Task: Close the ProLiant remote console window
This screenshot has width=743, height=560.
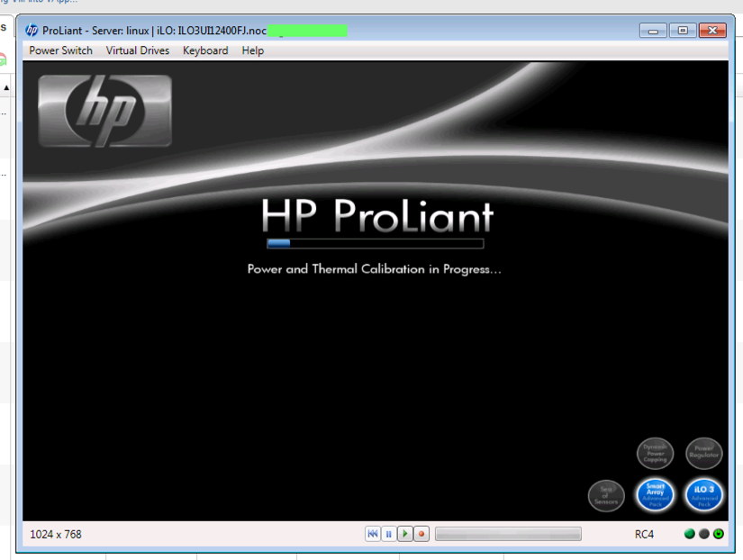Action: [712, 31]
